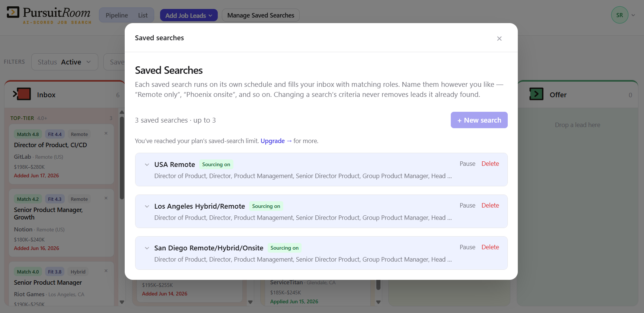644x313 pixels.
Task: Expand the San Diego Remote/Hybrid/Onsite search
Action: tap(147, 248)
